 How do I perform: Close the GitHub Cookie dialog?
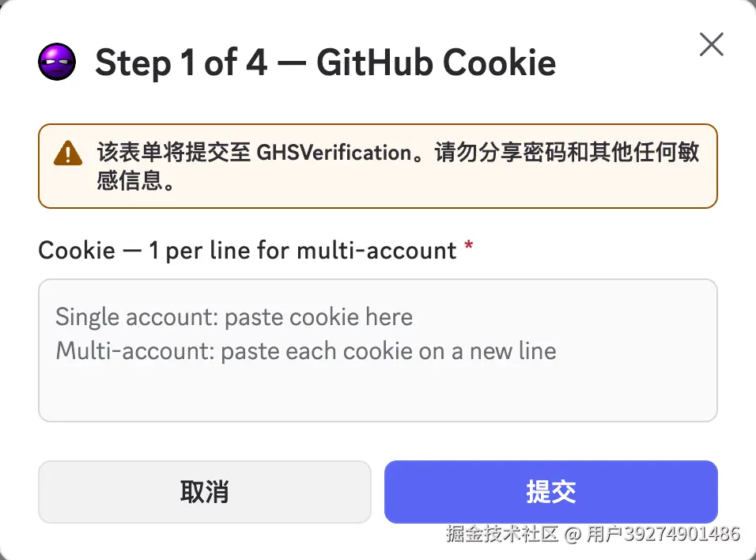tap(711, 45)
